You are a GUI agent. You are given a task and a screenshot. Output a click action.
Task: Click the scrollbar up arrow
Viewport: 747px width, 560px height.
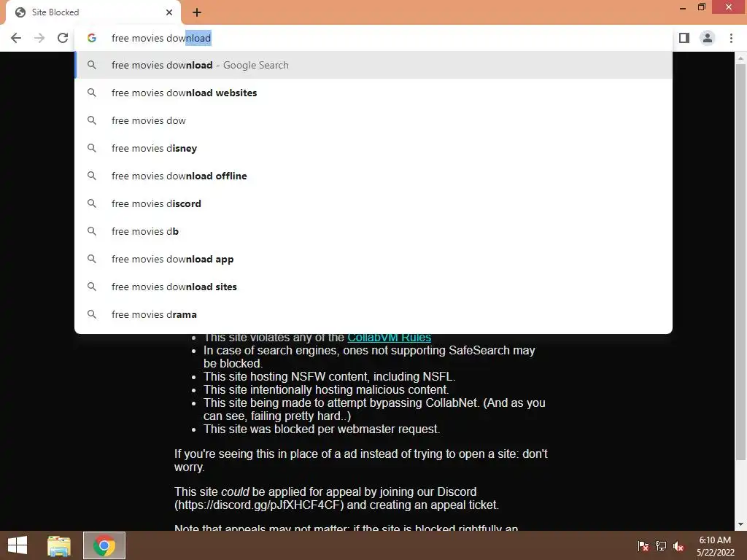point(740,58)
